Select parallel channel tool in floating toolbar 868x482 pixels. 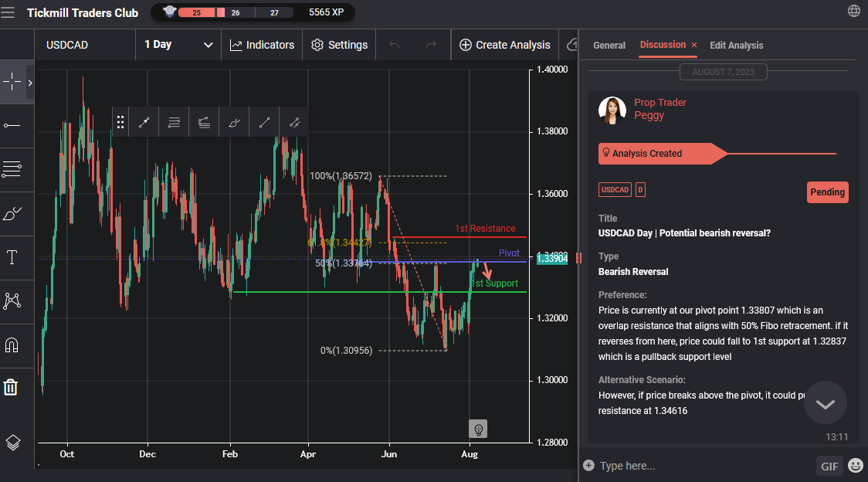[x=294, y=123]
